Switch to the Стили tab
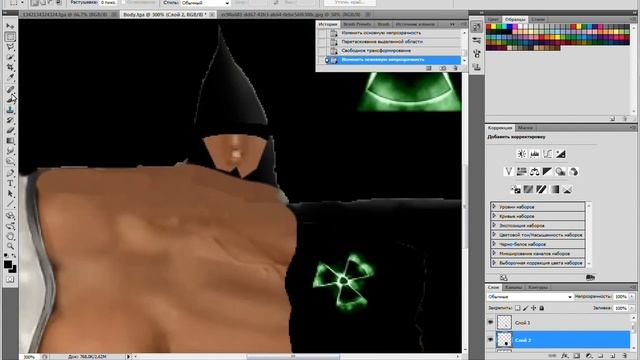640x360 pixels. [x=538, y=19]
